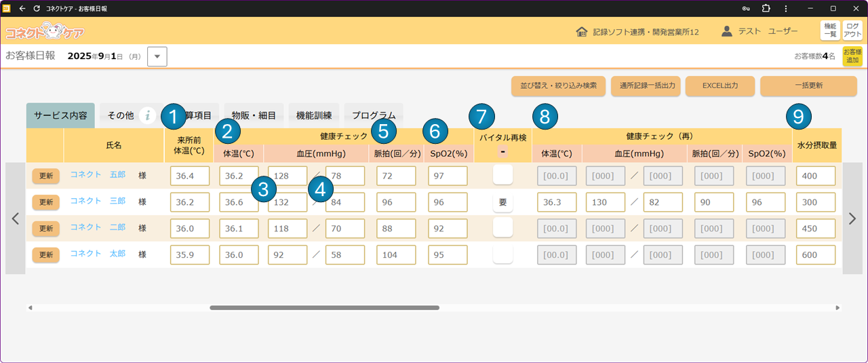Go to previous columns with left chevron
Image resolution: width=868 pixels, height=363 pixels.
(16, 218)
